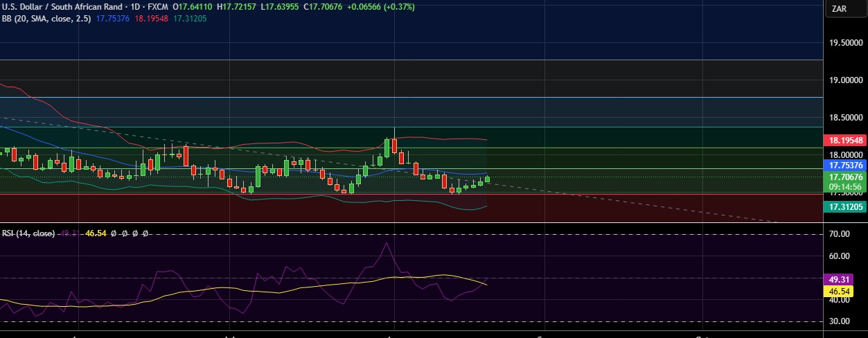
Task: Select the BB (20, SMA, close, 2.5) indicator label
Action: [x=45, y=19]
